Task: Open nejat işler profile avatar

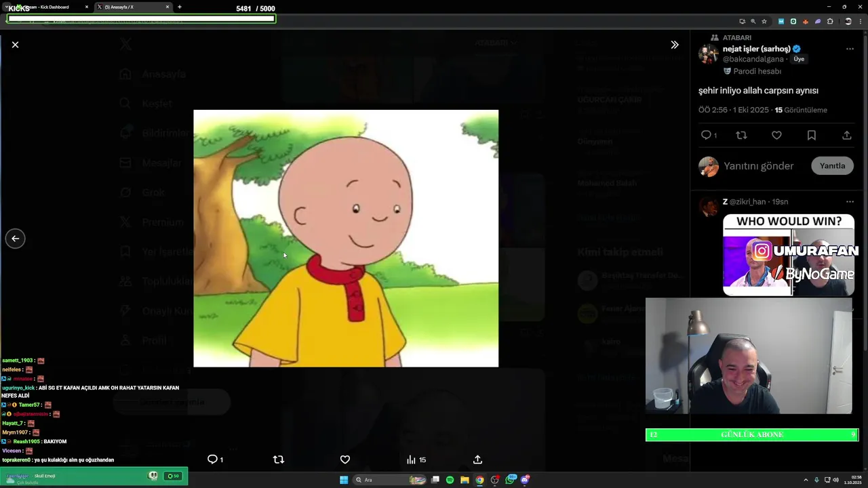Action: (x=709, y=54)
